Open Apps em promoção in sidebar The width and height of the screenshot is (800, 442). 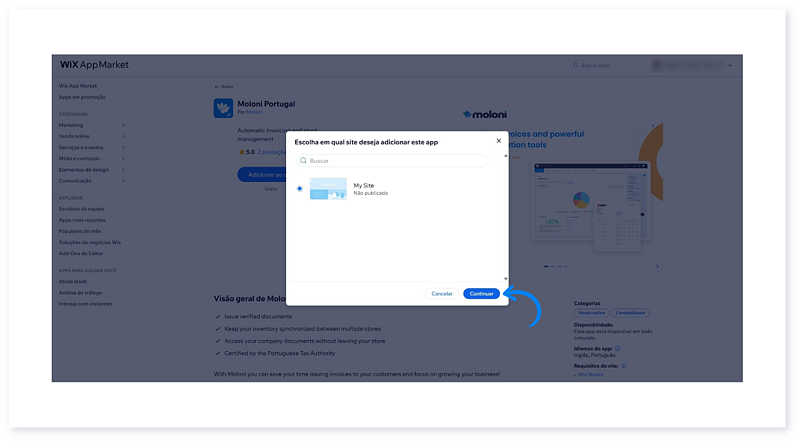pos(82,97)
